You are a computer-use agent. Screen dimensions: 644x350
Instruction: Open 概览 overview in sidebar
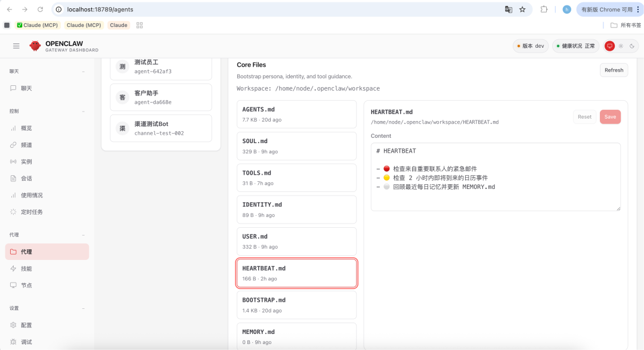47,128
